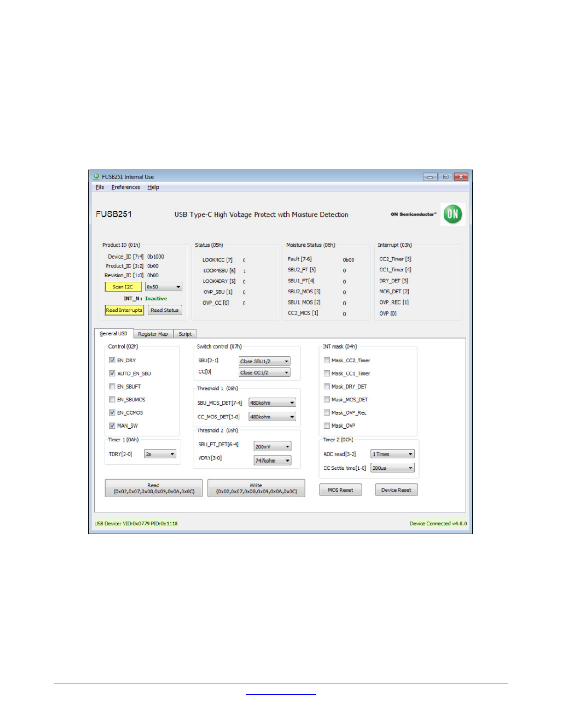Click the LOOK4SBU [6] status label
The width and height of the screenshot is (563, 728).
point(219,271)
